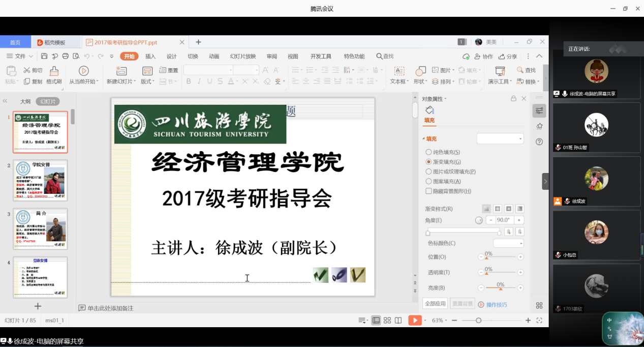Select solid fill (纯色填充) radio option
The width and height of the screenshot is (644, 347).
point(443,152)
